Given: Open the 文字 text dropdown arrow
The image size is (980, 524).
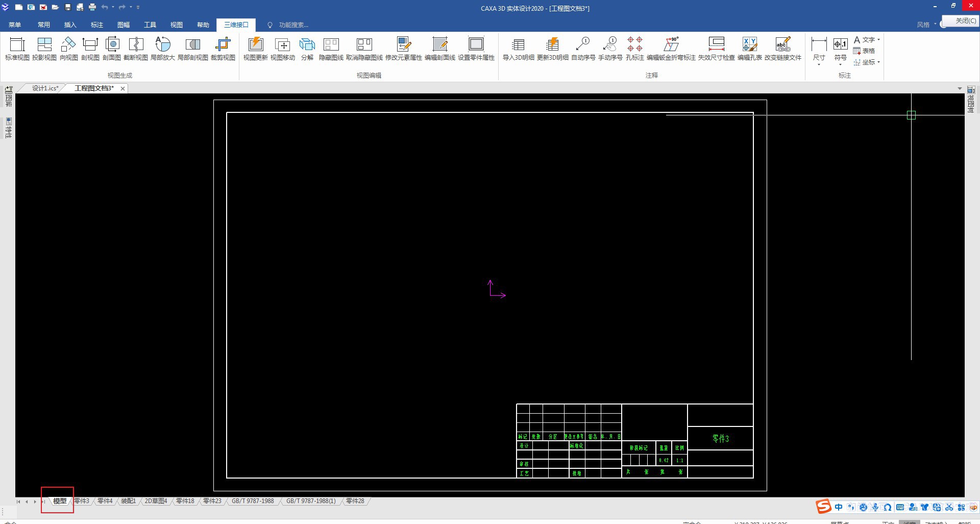Looking at the screenshot, I should 878,40.
